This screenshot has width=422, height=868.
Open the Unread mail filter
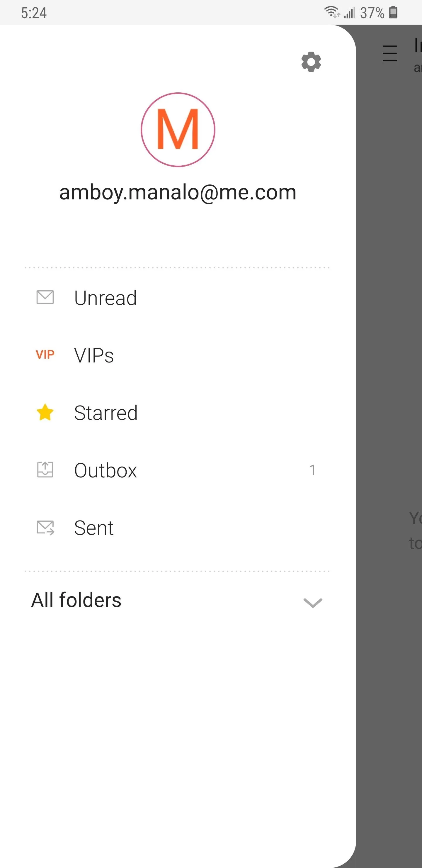click(178, 298)
